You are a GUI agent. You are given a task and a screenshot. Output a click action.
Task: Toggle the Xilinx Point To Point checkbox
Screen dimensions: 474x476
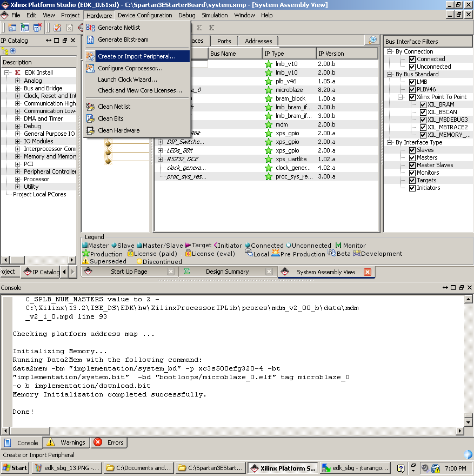(x=412, y=97)
